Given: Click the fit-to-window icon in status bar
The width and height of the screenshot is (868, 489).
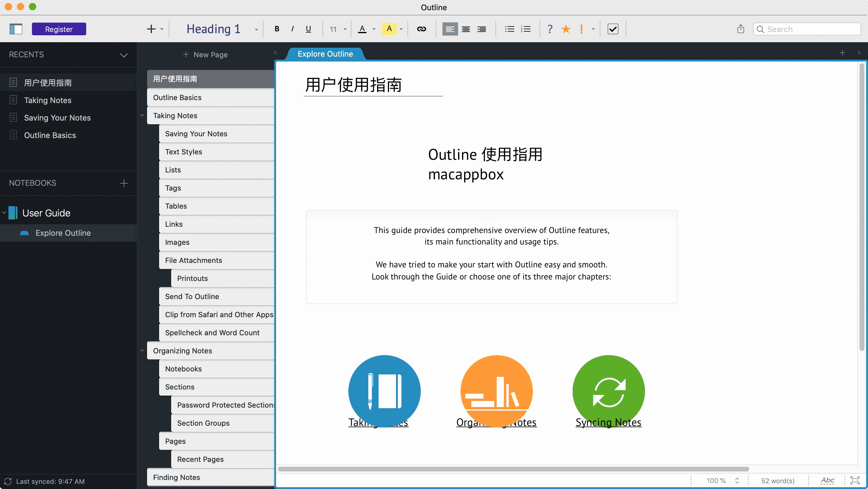Looking at the screenshot, I should [x=855, y=481].
